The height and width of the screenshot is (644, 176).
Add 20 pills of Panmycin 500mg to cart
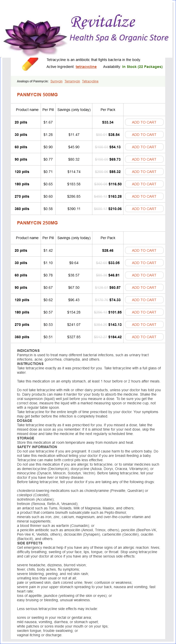tap(144, 122)
